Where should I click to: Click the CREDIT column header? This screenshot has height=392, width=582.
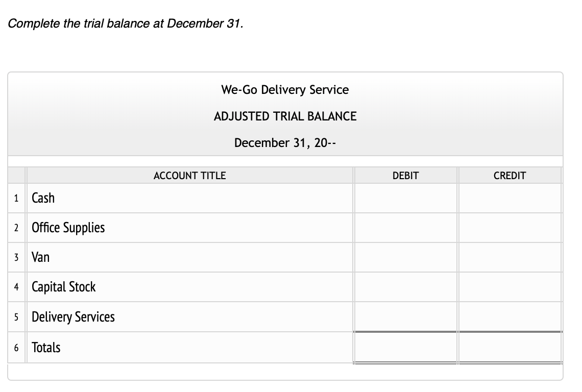click(510, 176)
